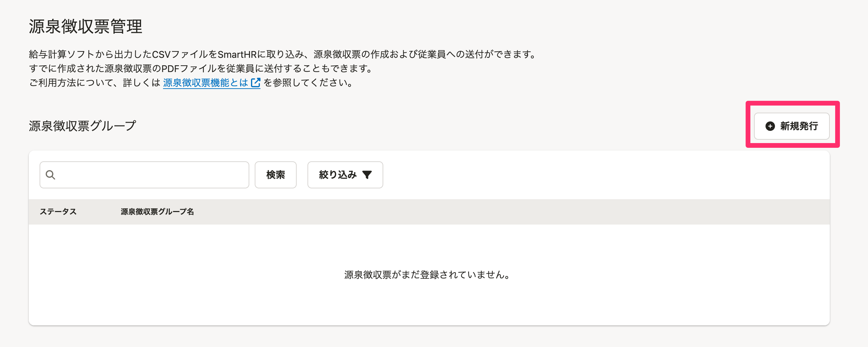
Task: Click the ご利用方法について text before link
Action: [x=94, y=83]
